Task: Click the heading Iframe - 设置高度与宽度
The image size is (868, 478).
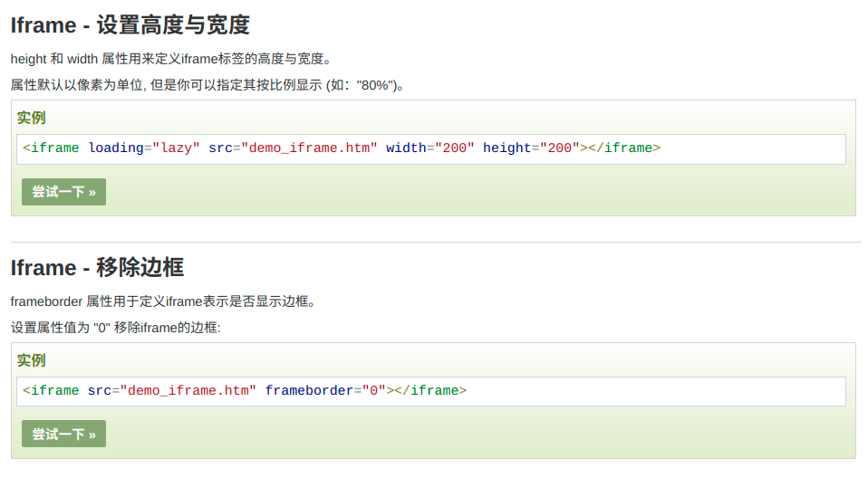Action: click(130, 25)
